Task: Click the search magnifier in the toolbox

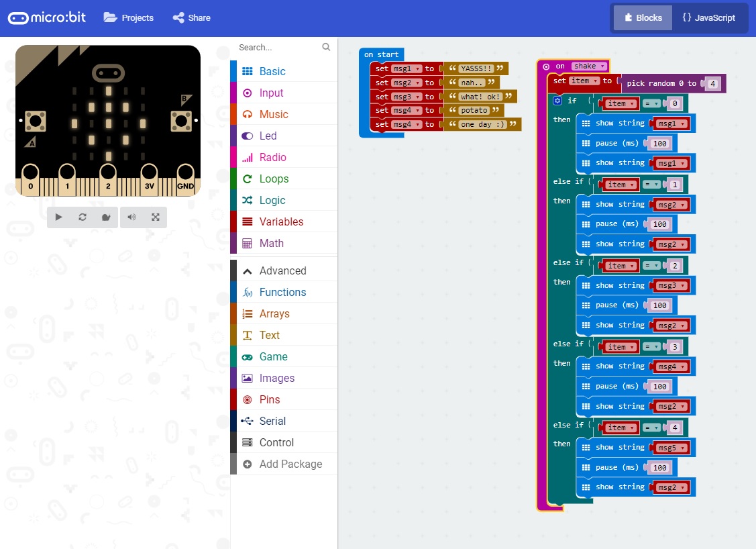Action: (x=326, y=47)
